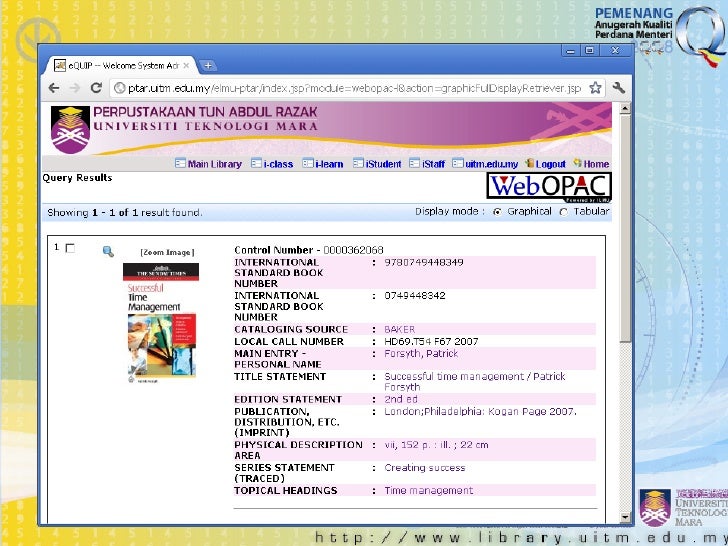Click the Zoom Image link
Viewport: 728px width, 546px height.
click(x=167, y=252)
